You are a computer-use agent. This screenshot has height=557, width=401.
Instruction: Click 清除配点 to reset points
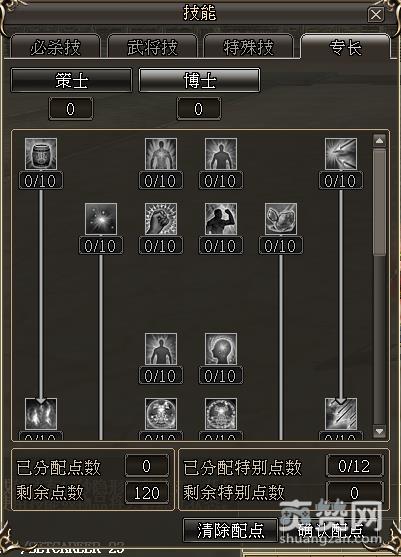click(231, 530)
